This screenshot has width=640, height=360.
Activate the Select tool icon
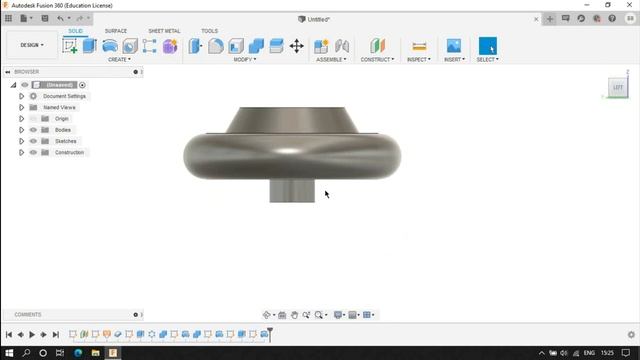488,46
